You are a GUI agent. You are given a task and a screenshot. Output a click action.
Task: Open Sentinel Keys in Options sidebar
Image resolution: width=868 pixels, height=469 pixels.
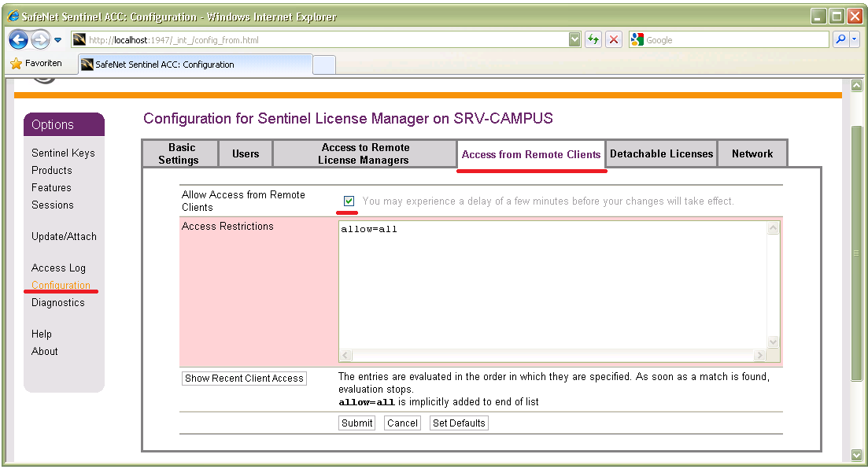coord(63,153)
